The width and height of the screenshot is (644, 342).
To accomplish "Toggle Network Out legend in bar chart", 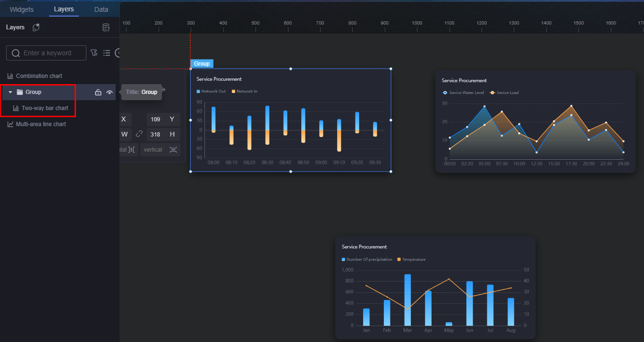I will click(x=211, y=91).
